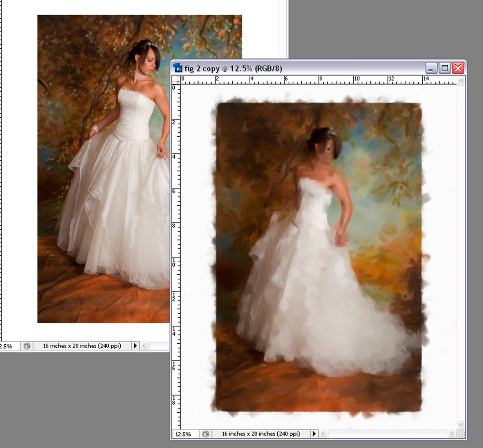This screenshot has width=483, height=448.
Task: Click the Photoshop icon in fig 2 copy title bar
Action: [178, 68]
